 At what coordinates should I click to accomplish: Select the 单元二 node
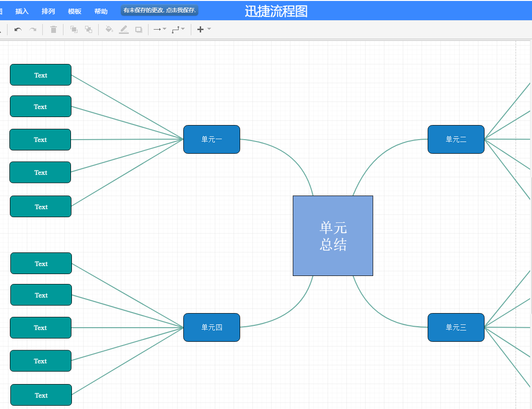point(456,140)
